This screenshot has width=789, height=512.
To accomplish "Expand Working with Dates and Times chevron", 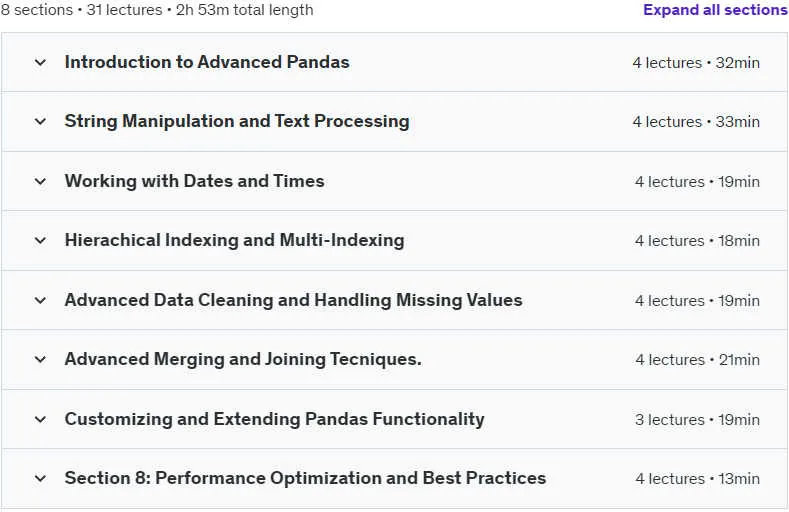I will tap(40, 181).
